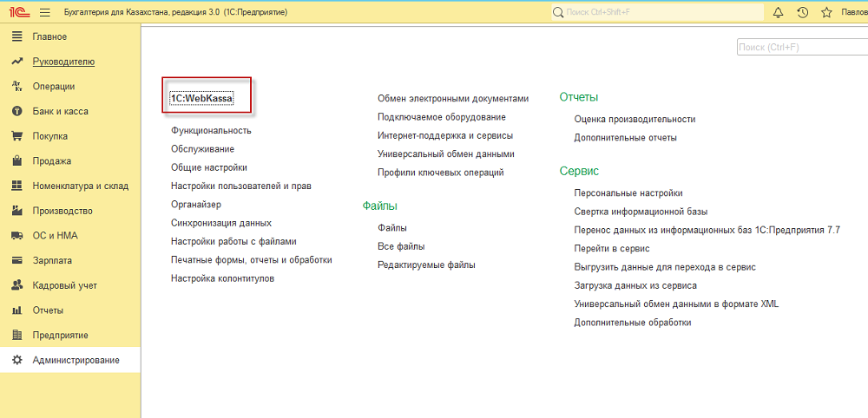This screenshot has height=418, width=868.
Task: Open favorites star icon
Action: pos(826,12)
